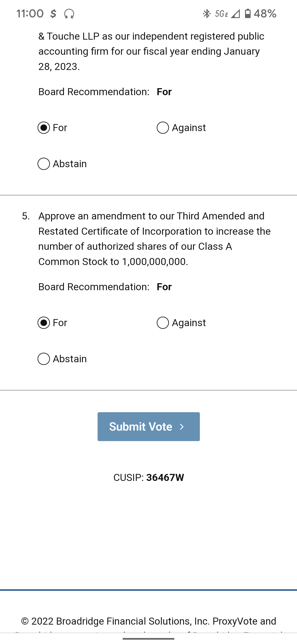Image resolution: width=297 pixels, height=644 pixels.
Task: Choose Abstain for the accounting firm ratification
Action: [x=44, y=164]
